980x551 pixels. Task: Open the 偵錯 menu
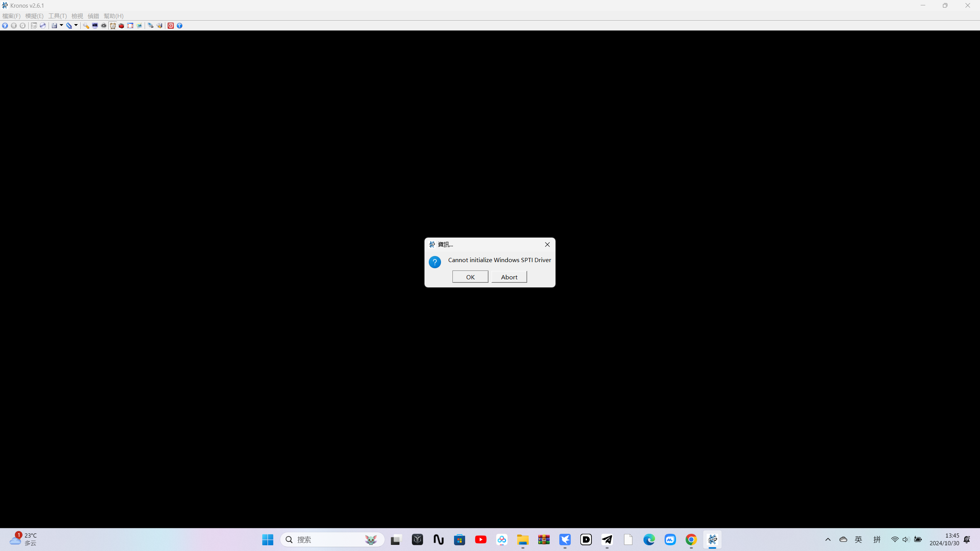93,16
